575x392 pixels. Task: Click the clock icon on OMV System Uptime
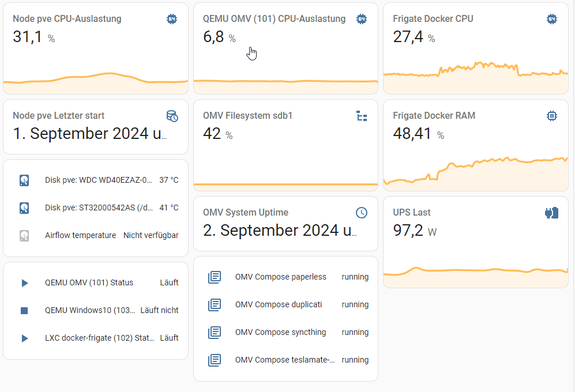click(x=362, y=213)
